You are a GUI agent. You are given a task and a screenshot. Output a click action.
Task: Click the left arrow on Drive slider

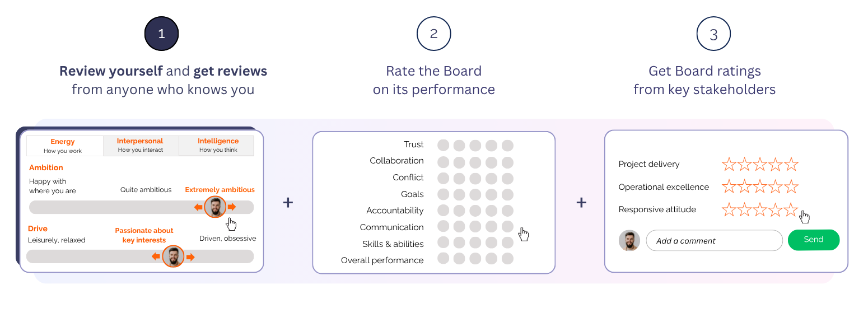click(x=156, y=257)
